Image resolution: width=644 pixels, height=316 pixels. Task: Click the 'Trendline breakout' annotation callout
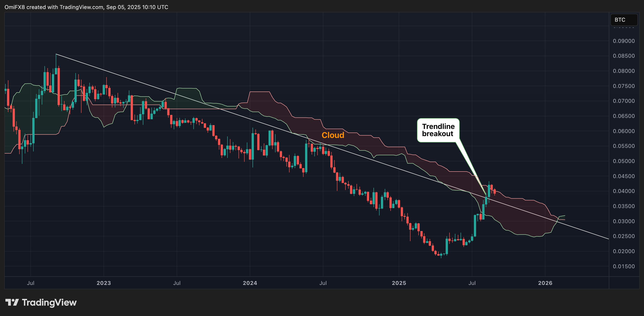[438, 130]
